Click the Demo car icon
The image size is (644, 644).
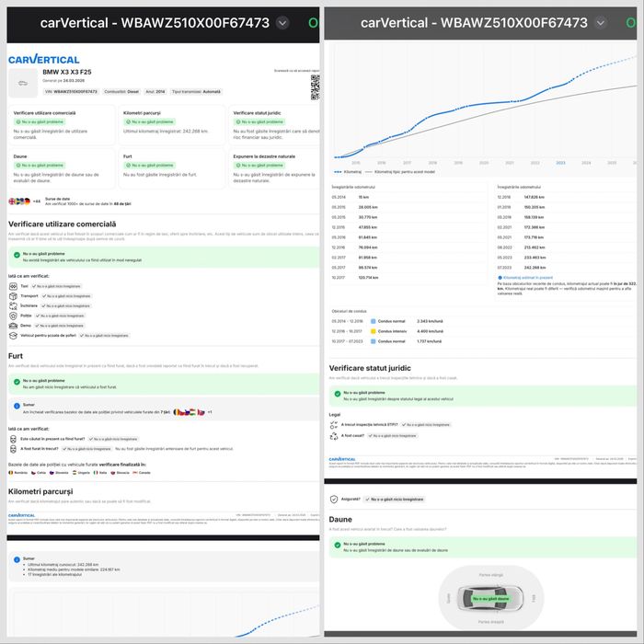point(13,326)
